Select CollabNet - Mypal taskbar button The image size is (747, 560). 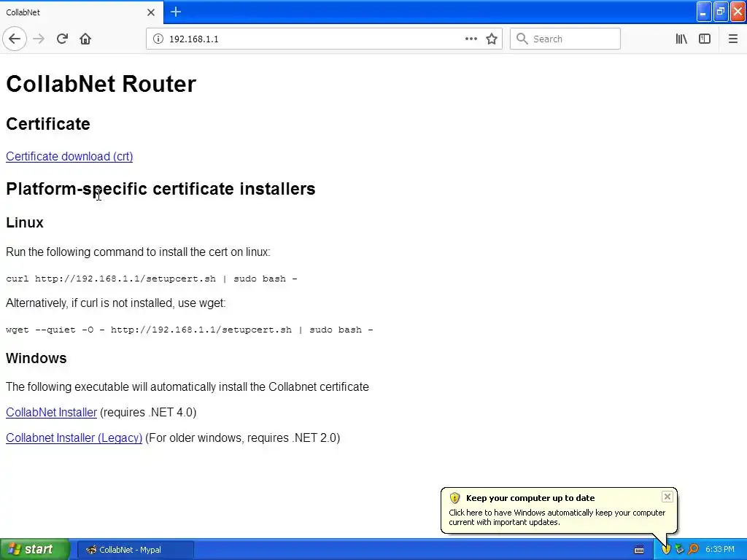(x=135, y=550)
